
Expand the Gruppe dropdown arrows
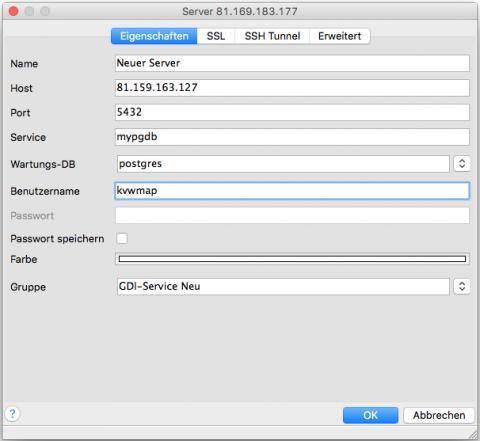[x=462, y=286]
